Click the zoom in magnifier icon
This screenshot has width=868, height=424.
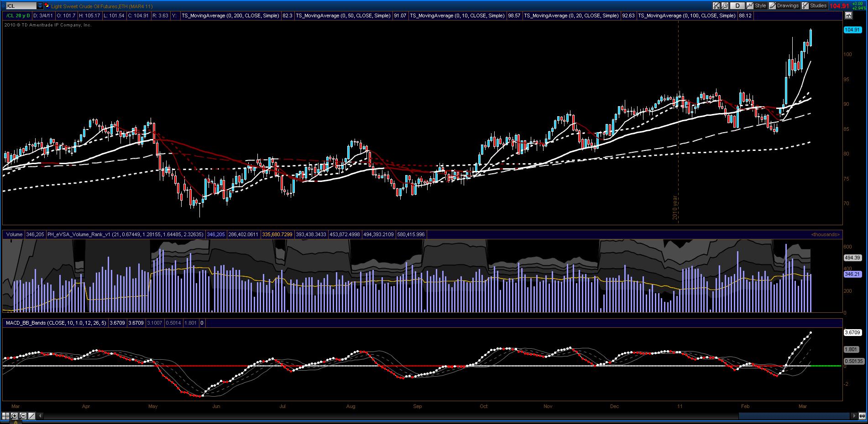coord(14,416)
